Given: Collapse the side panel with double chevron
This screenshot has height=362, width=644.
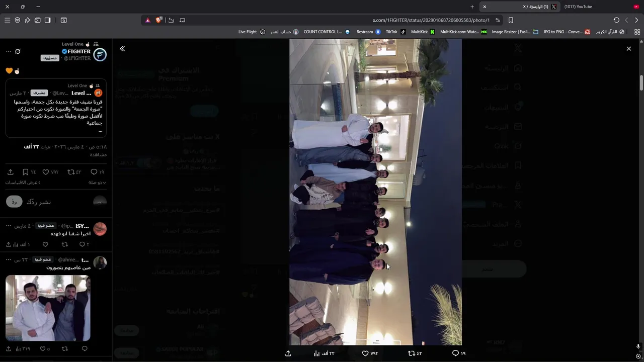Looking at the screenshot, I should pos(122,49).
